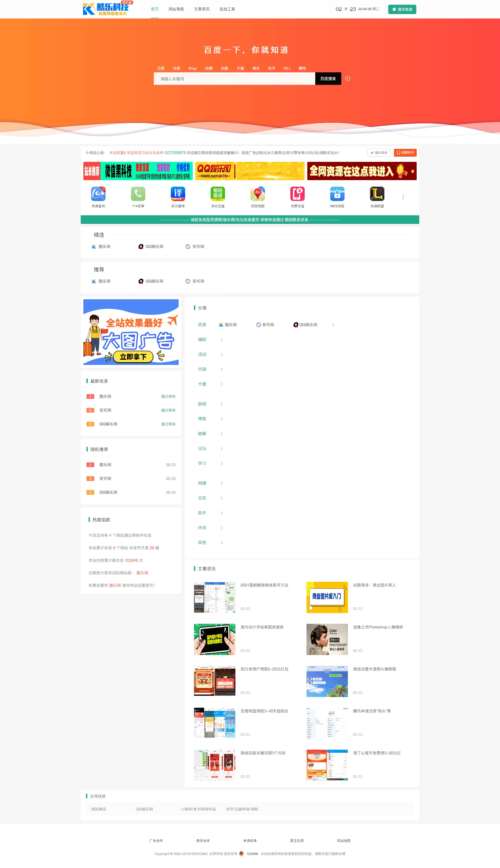
Task: Switch to 网址导航 nav tab
Action: click(x=176, y=9)
